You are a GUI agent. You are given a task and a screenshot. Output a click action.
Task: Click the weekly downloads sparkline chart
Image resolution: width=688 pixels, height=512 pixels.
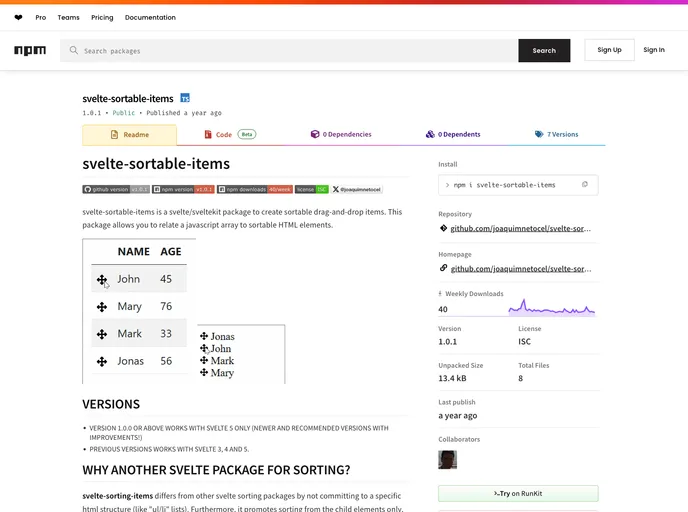pyautogui.click(x=552, y=308)
